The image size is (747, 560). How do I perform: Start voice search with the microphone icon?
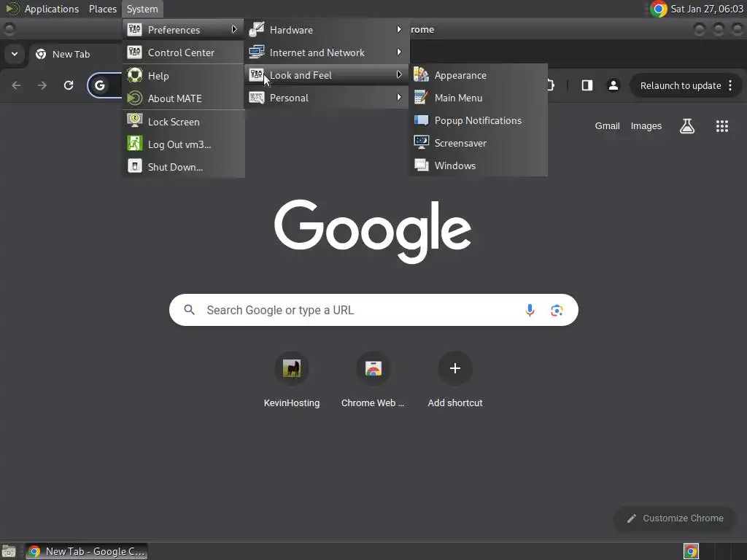click(530, 310)
